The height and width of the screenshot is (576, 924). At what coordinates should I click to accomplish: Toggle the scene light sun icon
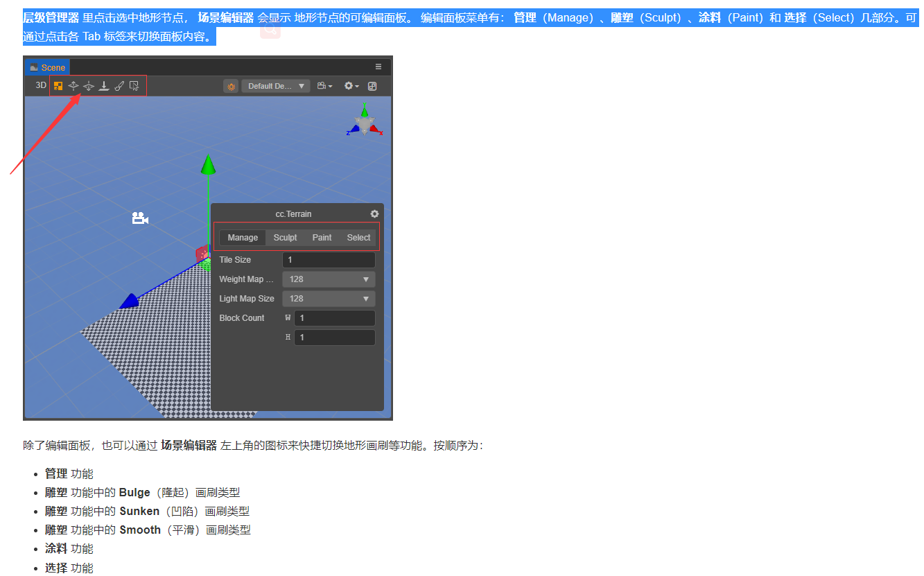[231, 86]
